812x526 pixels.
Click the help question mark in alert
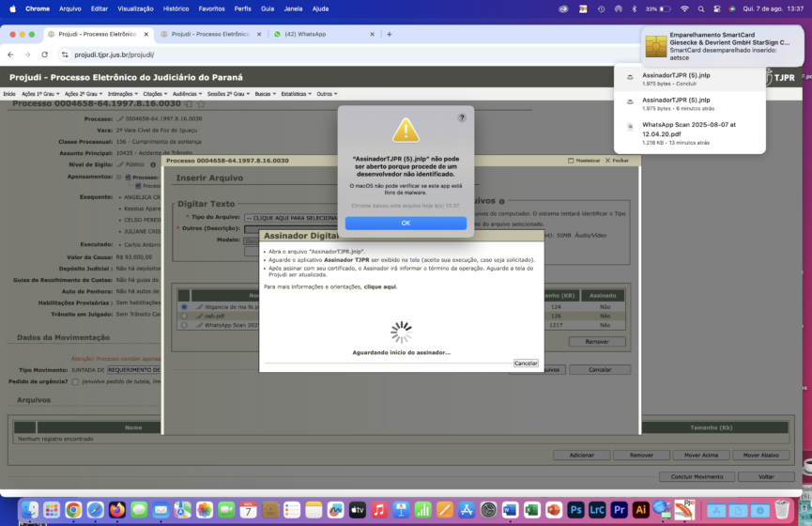[x=461, y=117]
